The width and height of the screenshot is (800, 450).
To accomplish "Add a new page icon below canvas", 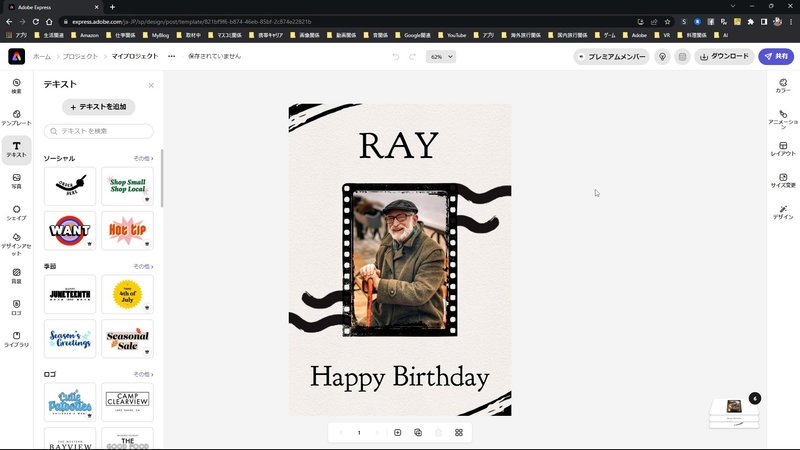I will pyautogui.click(x=397, y=433).
